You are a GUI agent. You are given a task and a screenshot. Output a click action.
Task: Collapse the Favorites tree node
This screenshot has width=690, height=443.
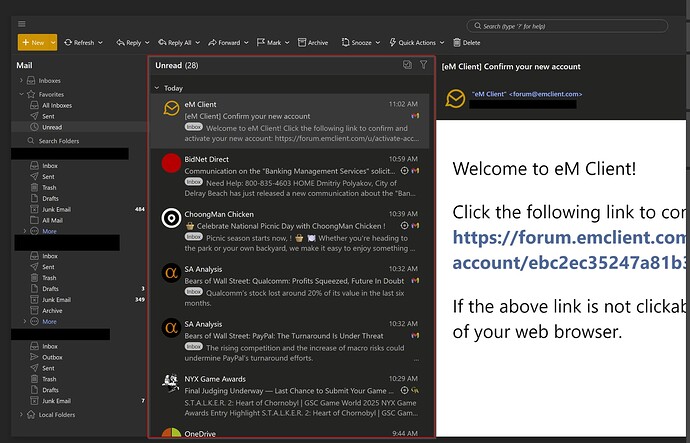coord(21,94)
